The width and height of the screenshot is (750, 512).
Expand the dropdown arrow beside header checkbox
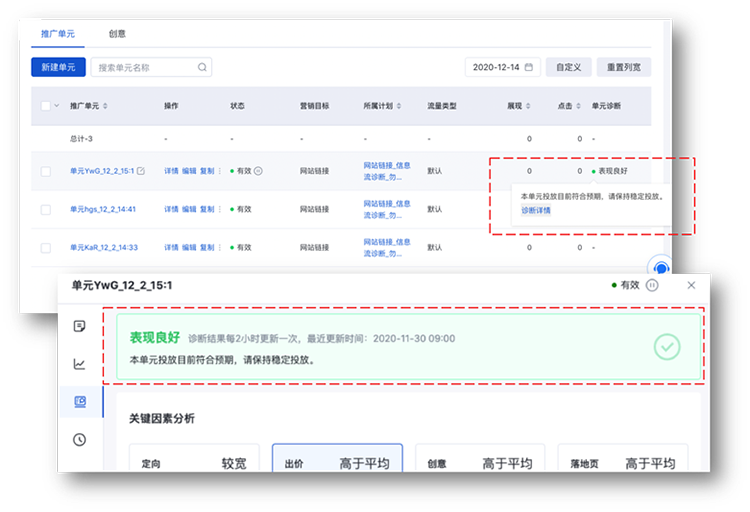point(56,106)
